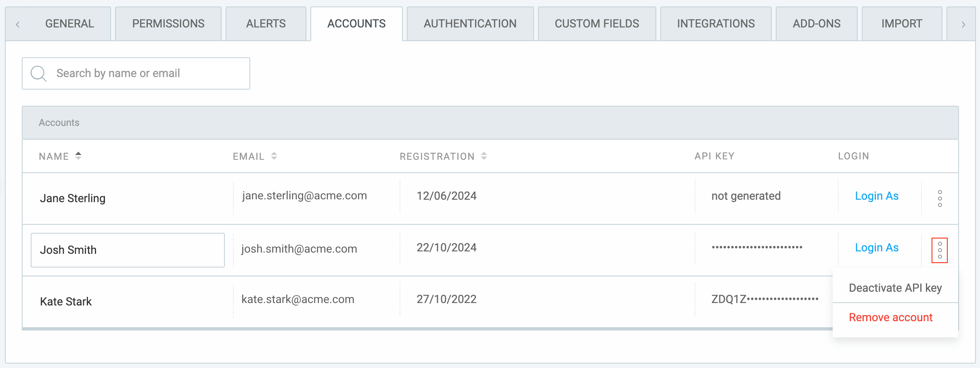Click Login As on Josh Smith's row
Viewport: 980px width, 368px height.
[x=877, y=247]
